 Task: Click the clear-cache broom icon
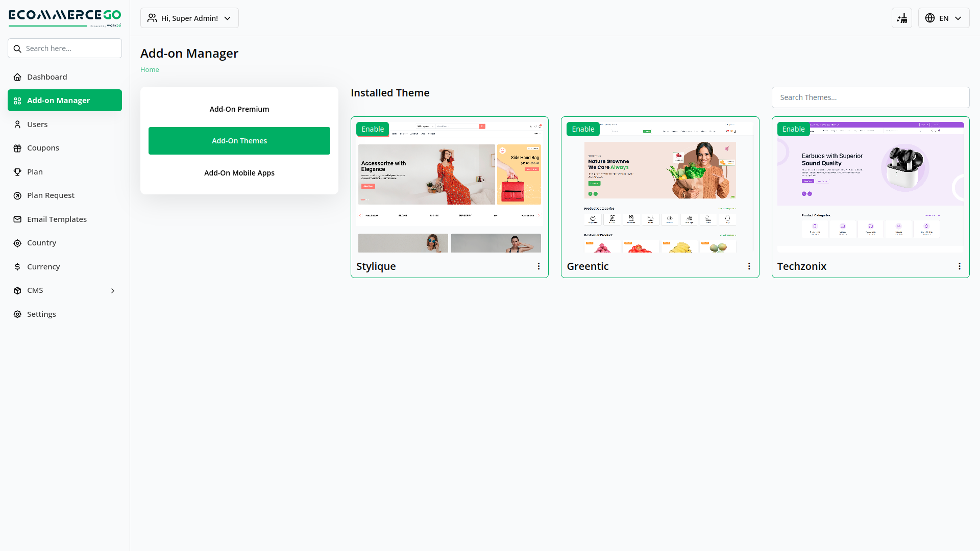(902, 18)
